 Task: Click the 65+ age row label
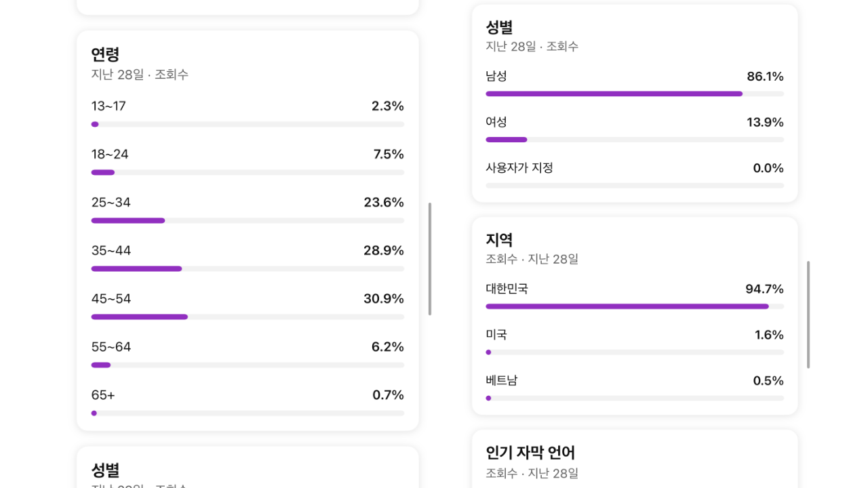click(x=103, y=395)
